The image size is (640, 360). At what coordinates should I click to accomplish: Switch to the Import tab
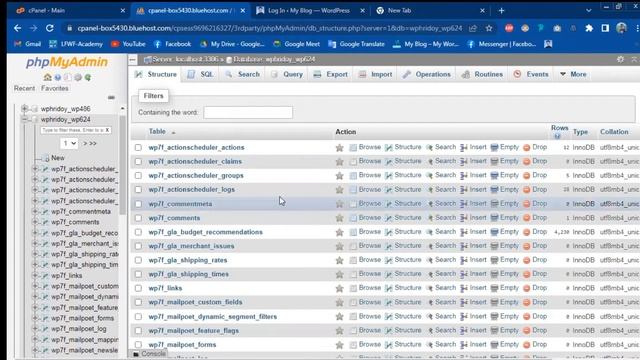click(376, 74)
